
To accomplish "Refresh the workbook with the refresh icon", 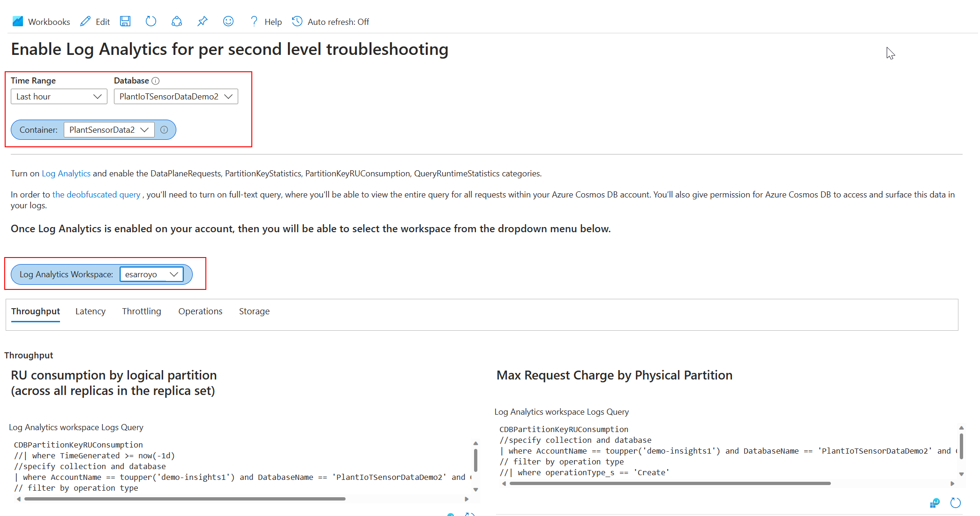I will tap(151, 21).
